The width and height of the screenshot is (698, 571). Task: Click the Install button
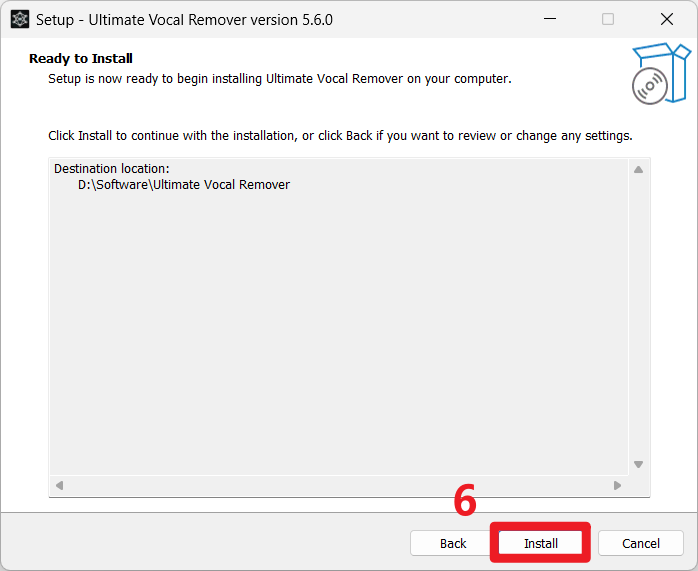(540, 543)
